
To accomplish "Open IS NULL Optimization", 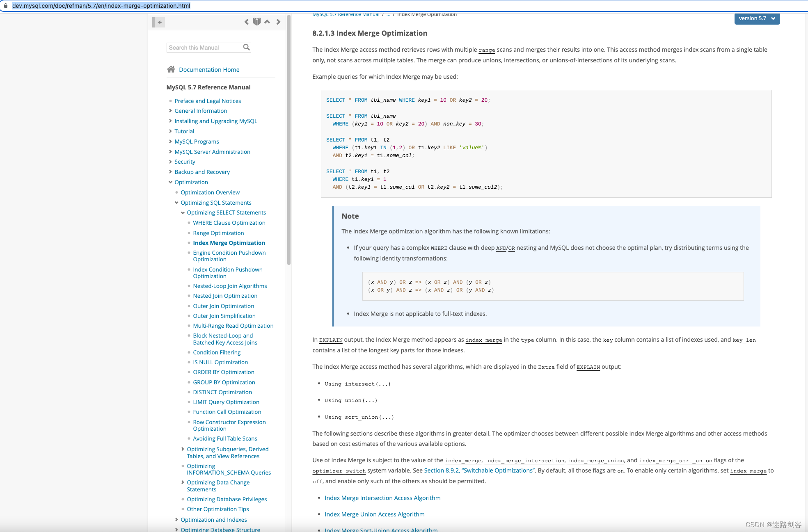I will 220,362.
